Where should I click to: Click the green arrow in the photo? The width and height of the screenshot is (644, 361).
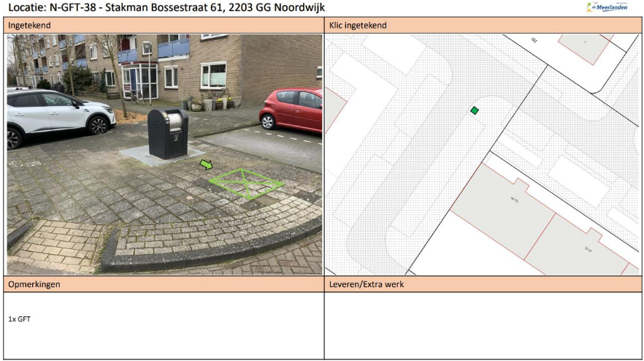pyautogui.click(x=207, y=165)
